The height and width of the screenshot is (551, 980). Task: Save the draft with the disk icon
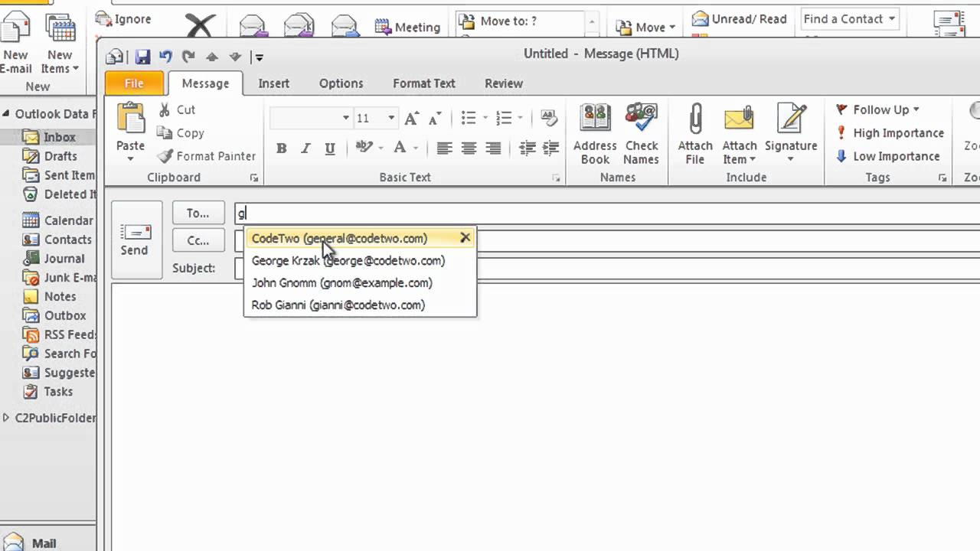143,54
